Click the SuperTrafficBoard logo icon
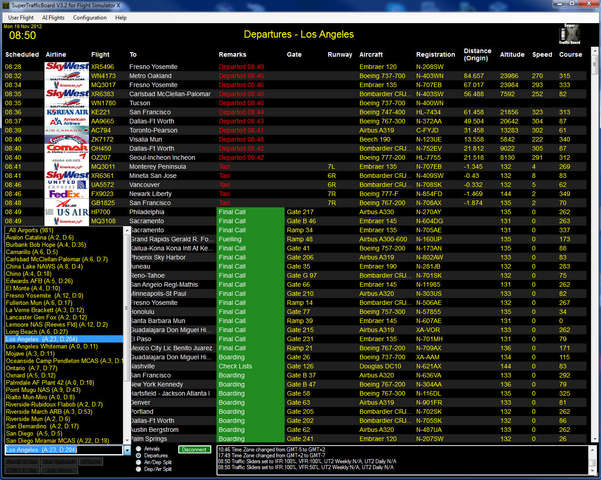 click(570, 34)
